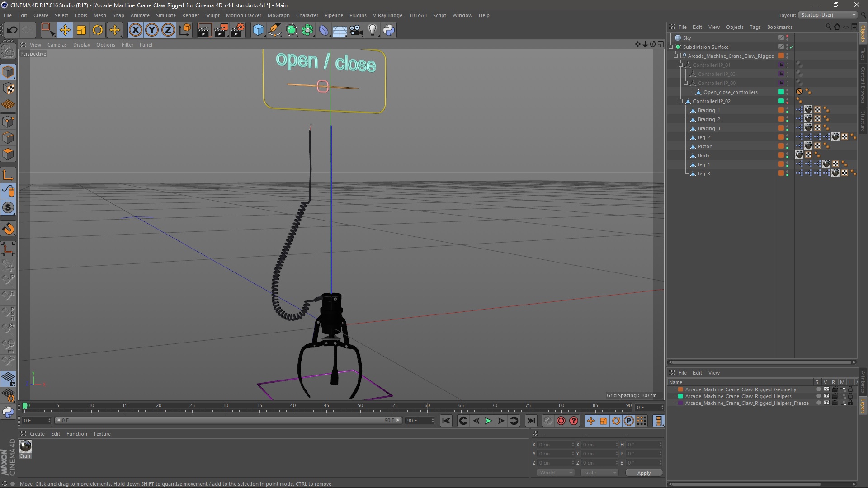Toggle the X axis lock
The image size is (868, 488).
pyautogui.click(x=135, y=30)
